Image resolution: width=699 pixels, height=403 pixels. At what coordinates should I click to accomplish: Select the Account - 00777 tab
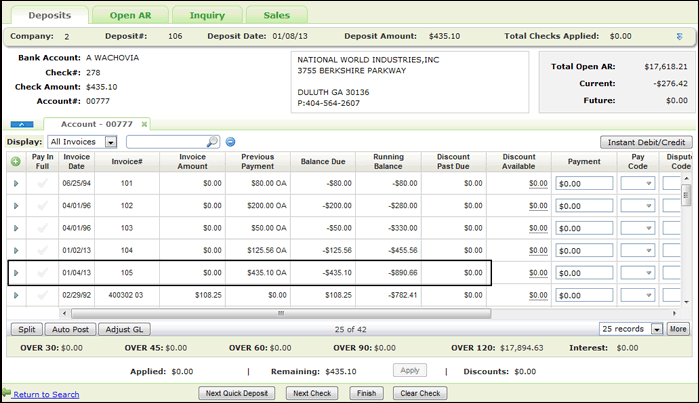tap(97, 124)
